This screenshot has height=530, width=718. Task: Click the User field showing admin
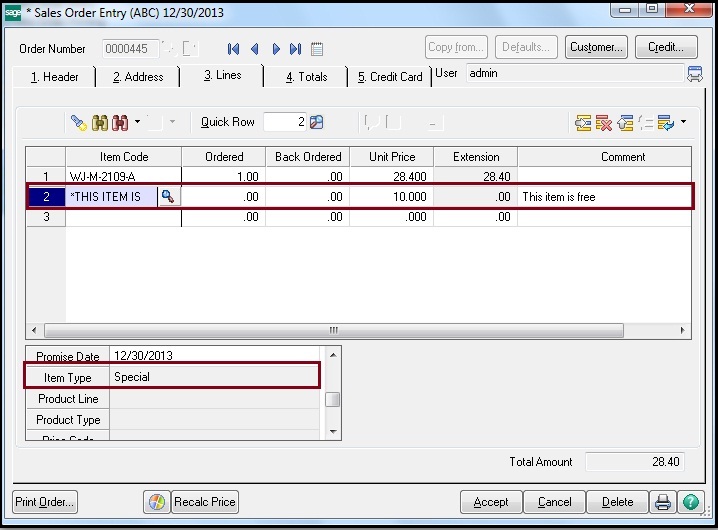click(x=575, y=73)
